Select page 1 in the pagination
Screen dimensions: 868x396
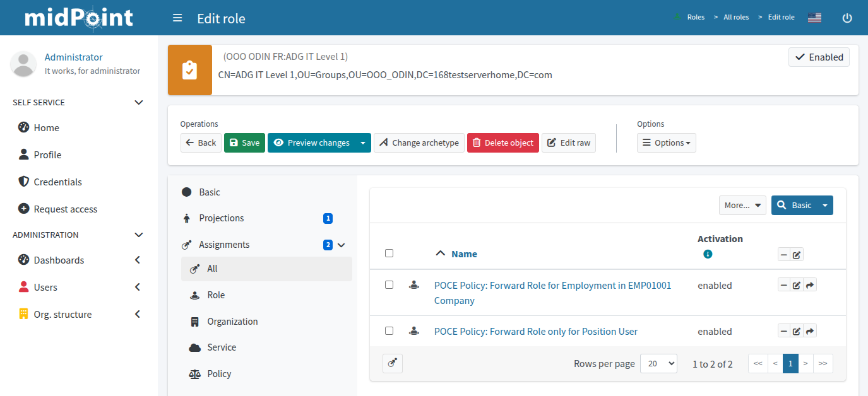coord(790,363)
